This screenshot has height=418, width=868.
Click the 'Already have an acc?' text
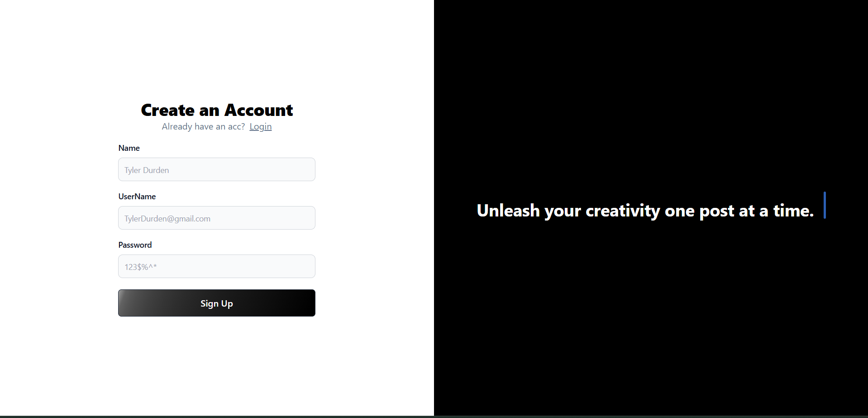coord(203,127)
